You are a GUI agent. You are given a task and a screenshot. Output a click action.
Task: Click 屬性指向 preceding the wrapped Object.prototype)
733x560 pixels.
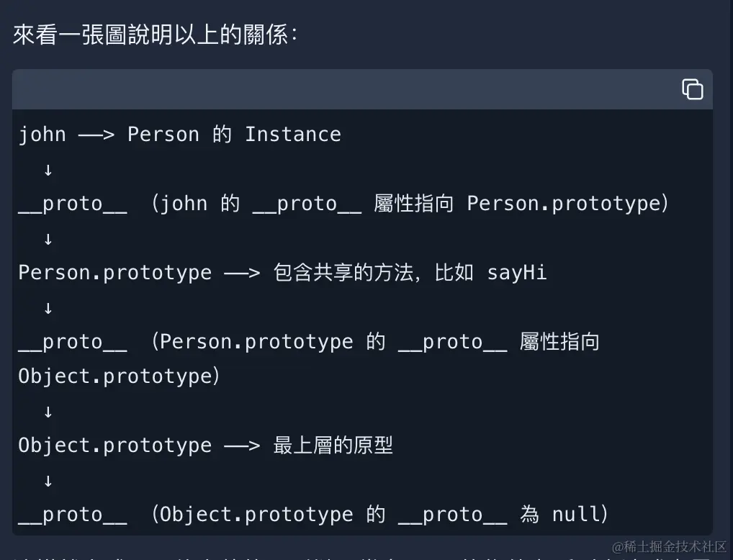pos(559,342)
